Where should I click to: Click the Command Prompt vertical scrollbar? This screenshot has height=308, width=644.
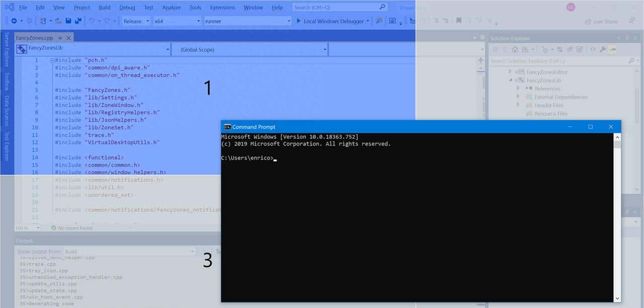click(x=617, y=216)
